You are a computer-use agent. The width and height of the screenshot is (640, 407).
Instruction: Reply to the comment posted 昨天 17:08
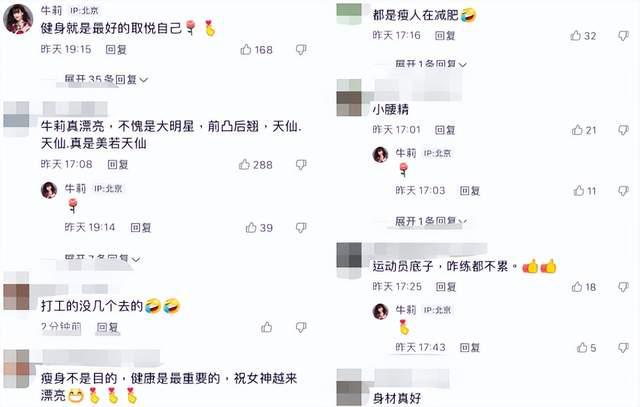tap(118, 165)
